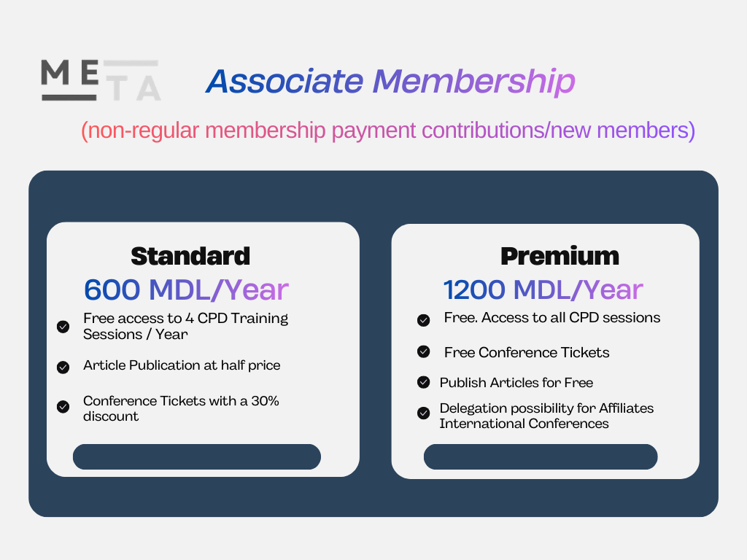Click the Article Publication at half price text
Viewport: 747px width, 560px height.
coord(182,365)
